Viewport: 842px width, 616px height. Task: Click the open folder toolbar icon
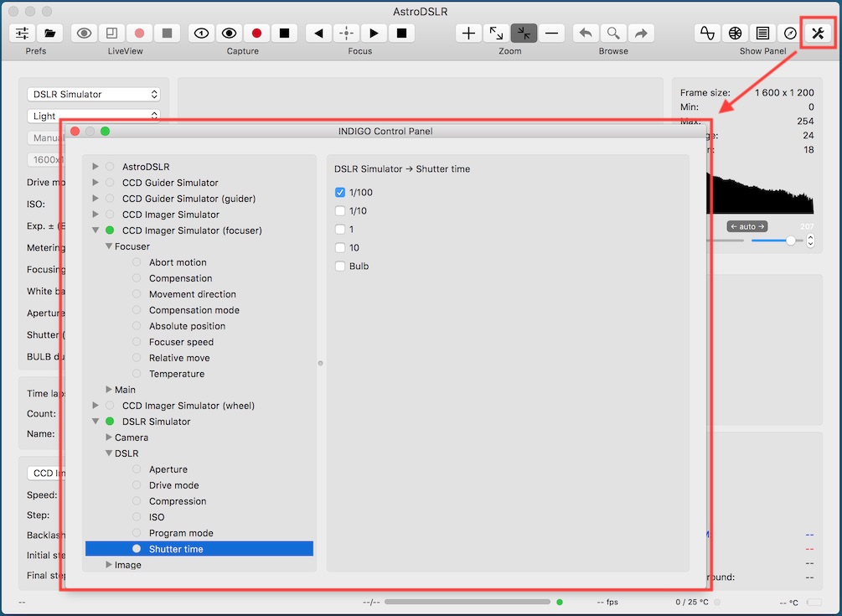point(50,34)
